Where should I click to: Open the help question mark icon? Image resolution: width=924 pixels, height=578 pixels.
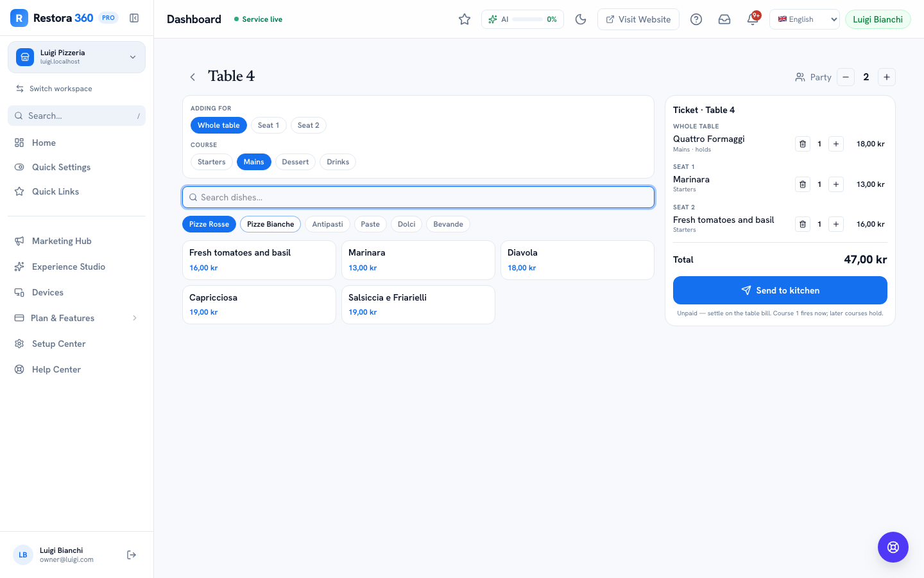tap(696, 19)
